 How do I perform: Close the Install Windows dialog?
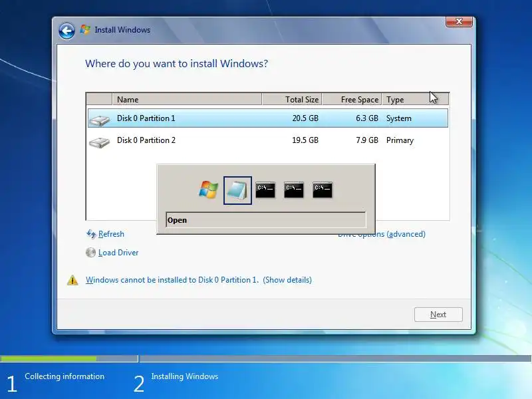click(459, 21)
